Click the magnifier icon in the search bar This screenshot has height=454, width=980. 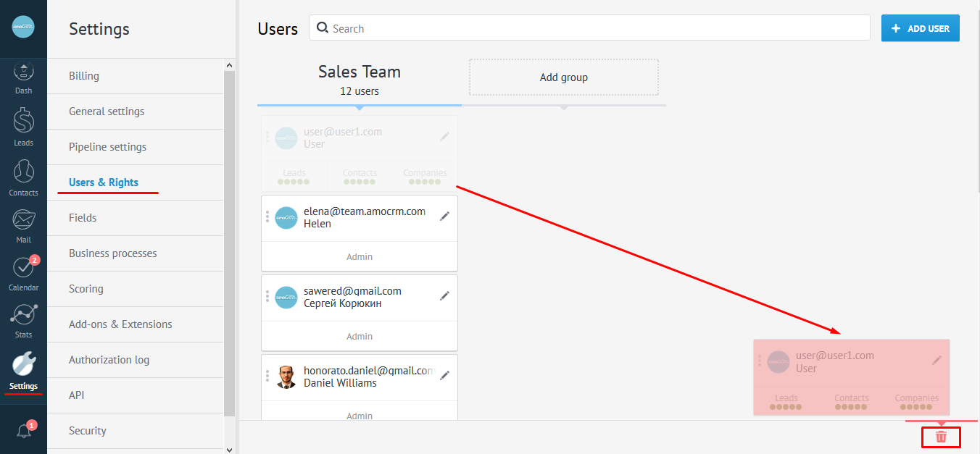[323, 28]
